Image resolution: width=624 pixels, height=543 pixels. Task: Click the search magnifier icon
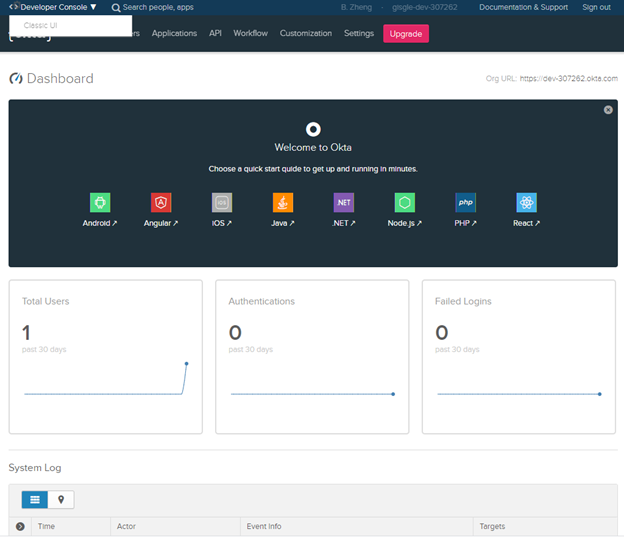click(x=116, y=8)
